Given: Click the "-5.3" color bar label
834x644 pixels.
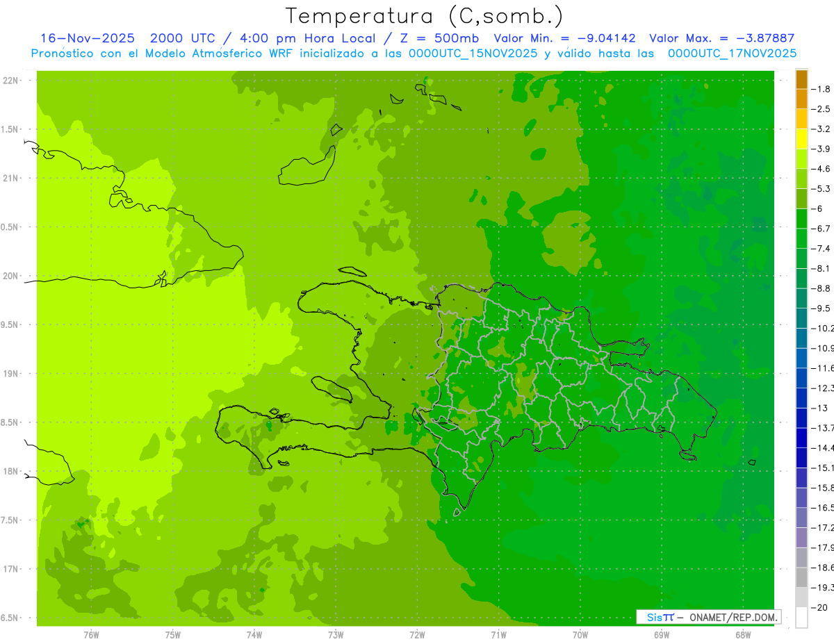Looking at the screenshot, I should (822, 188).
